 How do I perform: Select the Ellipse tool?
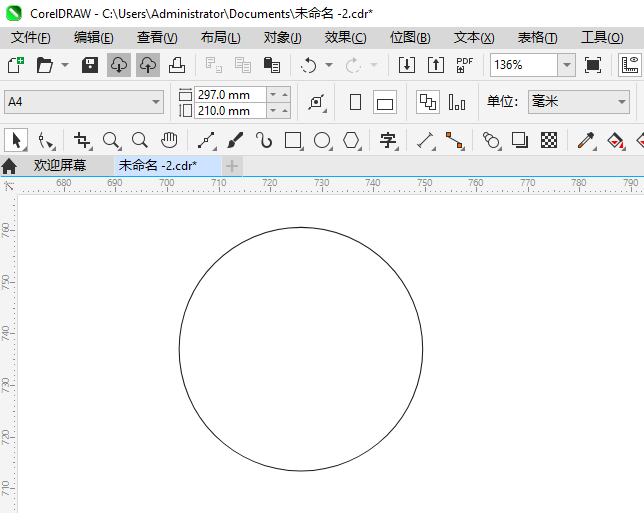(322, 140)
